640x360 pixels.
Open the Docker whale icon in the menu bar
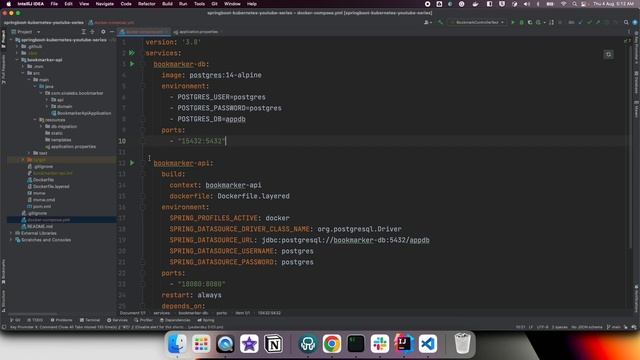(x=476, y=4)
